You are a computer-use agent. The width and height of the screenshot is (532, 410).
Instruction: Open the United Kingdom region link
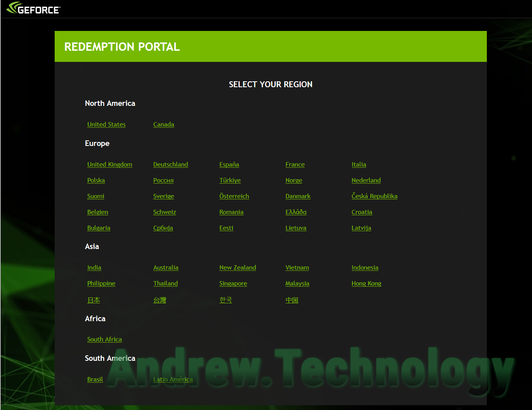tap(110, 165)
